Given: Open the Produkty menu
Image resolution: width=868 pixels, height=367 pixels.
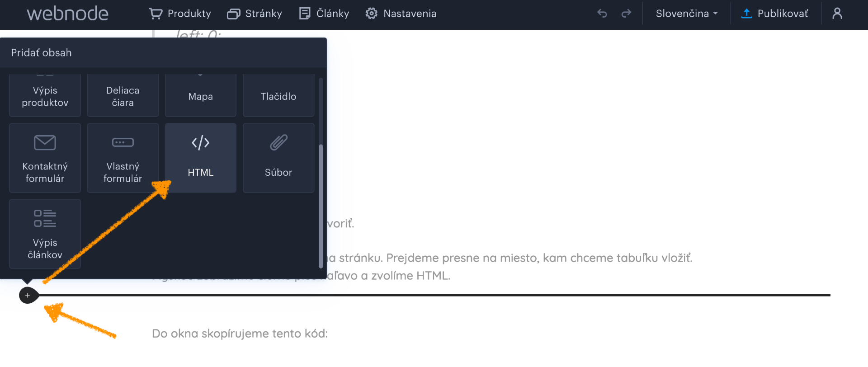Looking at the screenshot, I should (x=180, y=14).
